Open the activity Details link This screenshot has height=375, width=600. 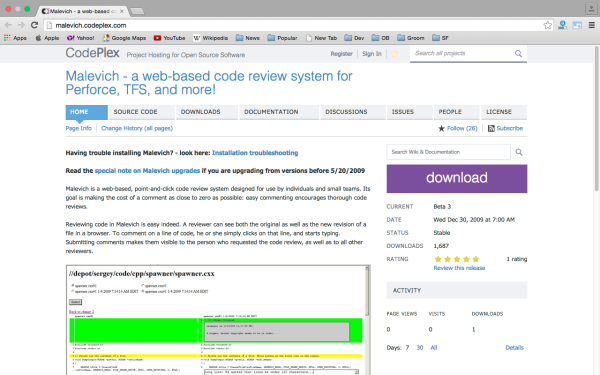pyautogui.click(x=514, y=348)
